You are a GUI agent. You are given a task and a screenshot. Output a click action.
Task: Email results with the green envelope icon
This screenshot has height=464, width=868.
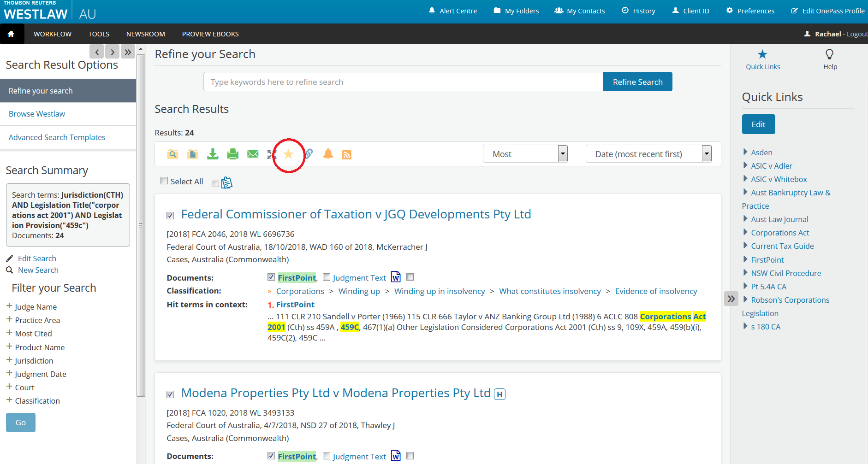tap(253, 154)
